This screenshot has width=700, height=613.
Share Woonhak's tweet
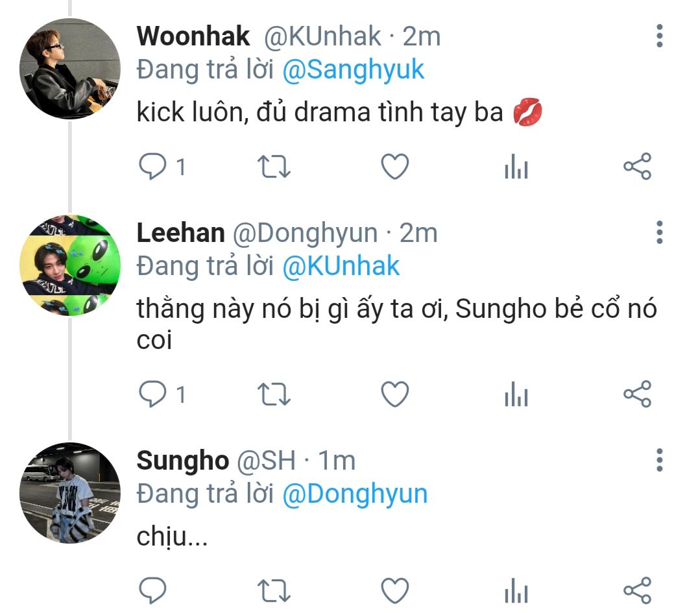pyautogui.click(x=636, y=167)
